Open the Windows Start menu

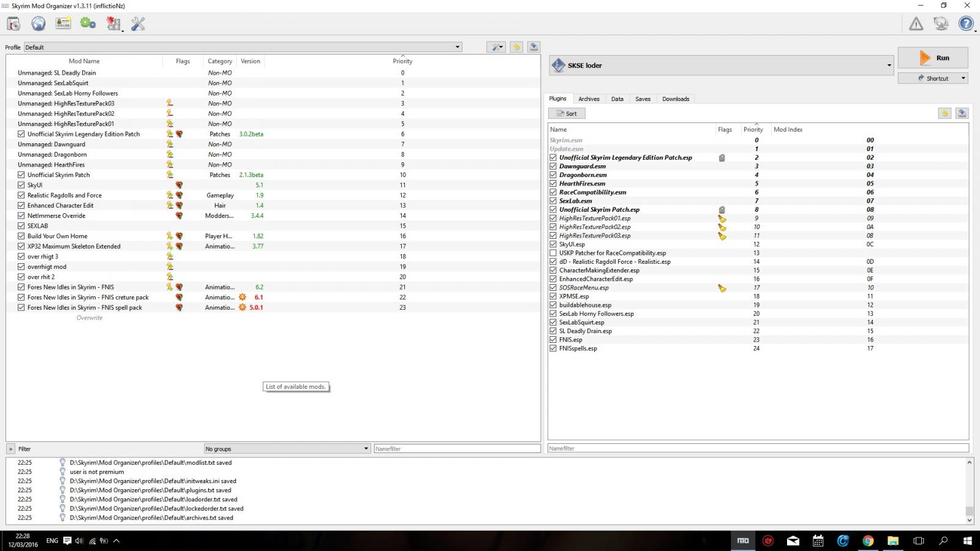[968, 541]
